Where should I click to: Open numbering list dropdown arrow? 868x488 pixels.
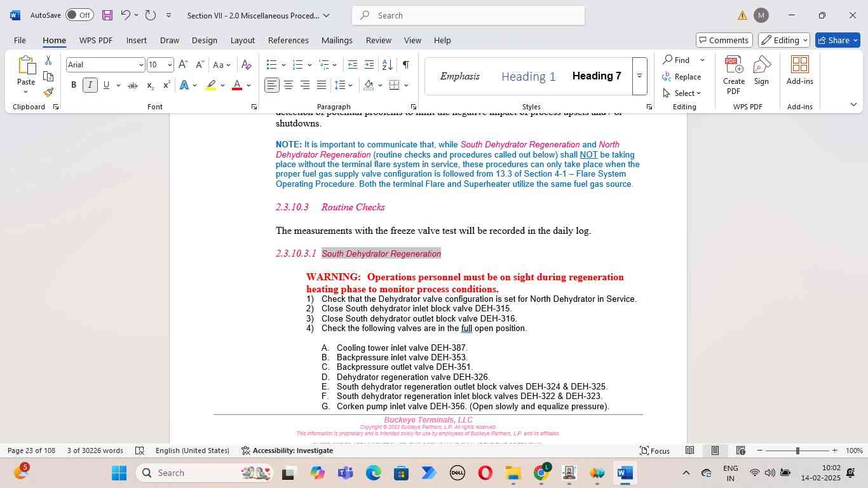point(309,65)
